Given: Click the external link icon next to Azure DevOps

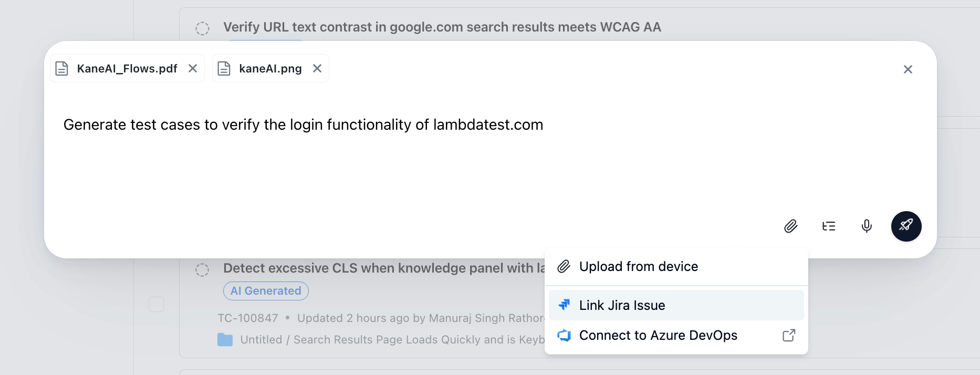Looking at the screenshot, I should tap(788, 335).
